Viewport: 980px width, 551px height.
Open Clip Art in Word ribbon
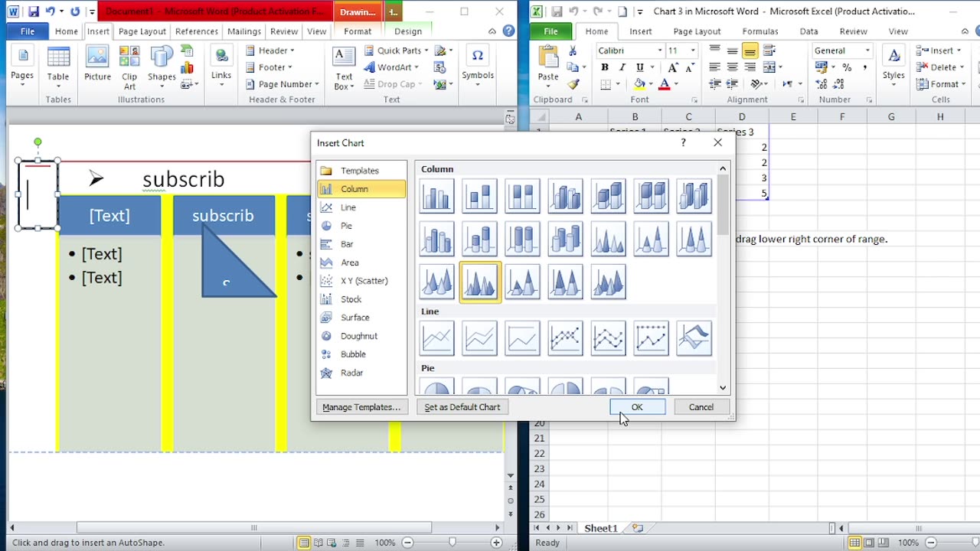129,67
